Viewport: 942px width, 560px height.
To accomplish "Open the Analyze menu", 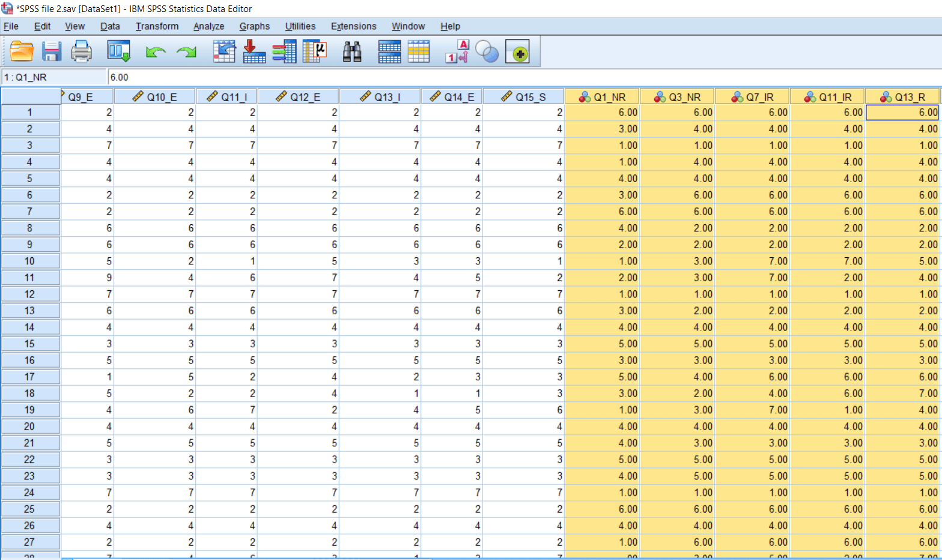I will pos(208,26).
